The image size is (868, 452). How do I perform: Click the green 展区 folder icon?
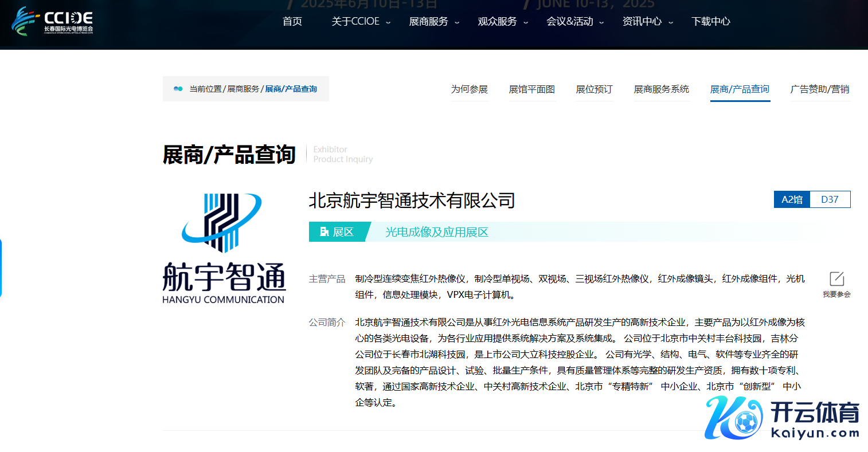point(324,231)
